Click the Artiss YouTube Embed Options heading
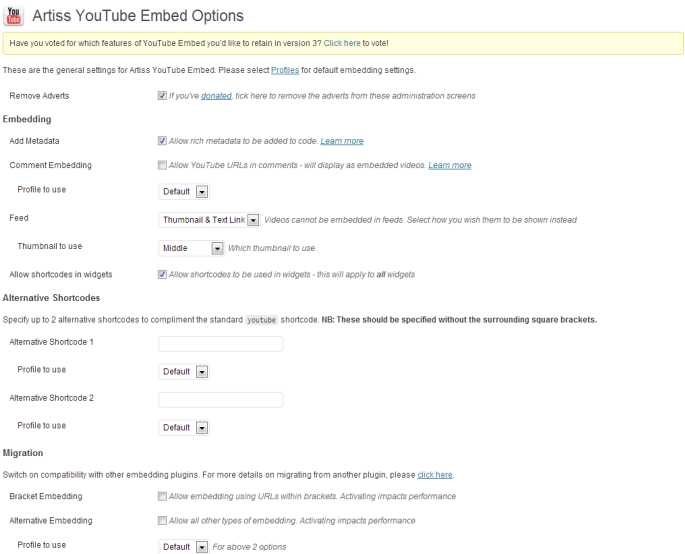685x554 pixels. pyautogui.click(x=138, y=16)
